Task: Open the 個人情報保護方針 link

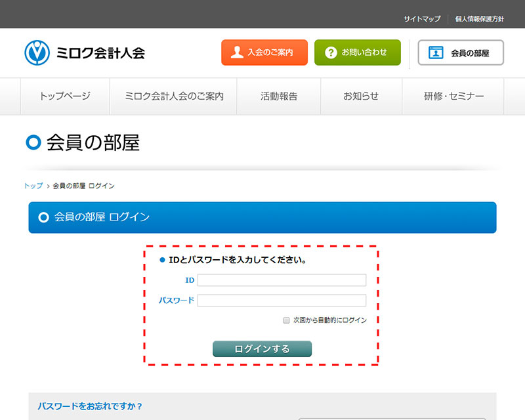Action: [x=479, y=19]
